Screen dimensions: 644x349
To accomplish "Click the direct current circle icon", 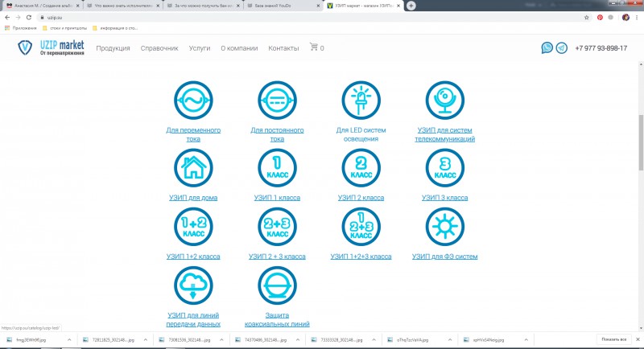I will click(x=277, y=101).
